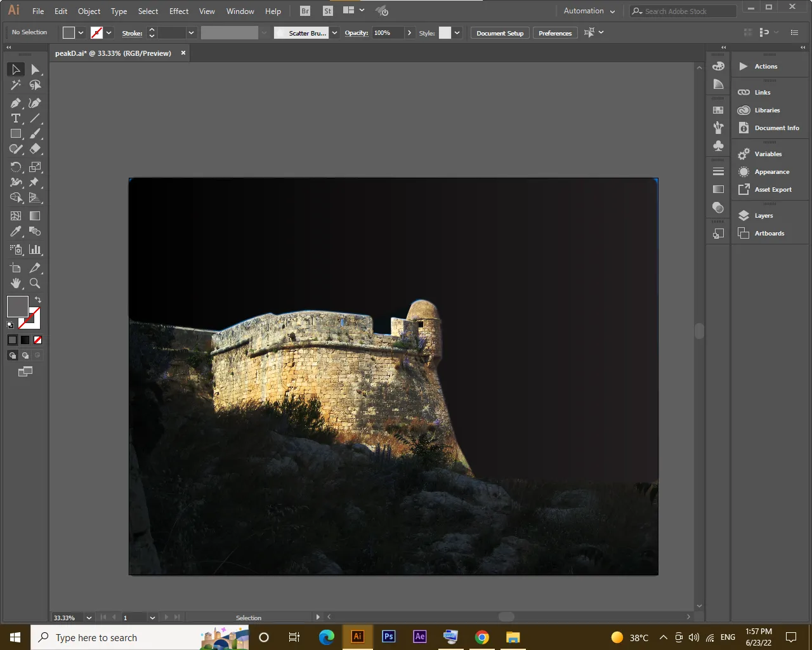
Task: Set paint mode to Gradient
Action: click(25, 340)
